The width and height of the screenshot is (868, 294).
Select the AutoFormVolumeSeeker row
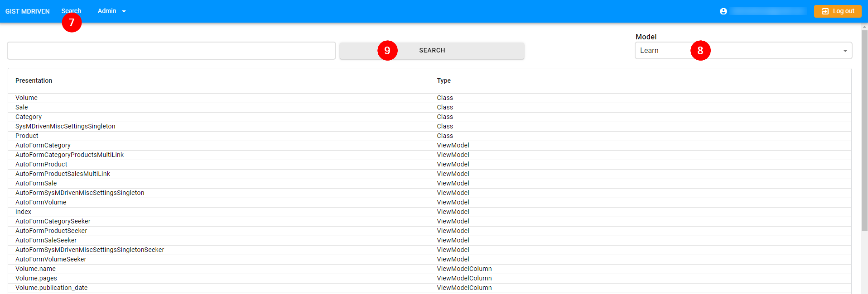[51, 259]
